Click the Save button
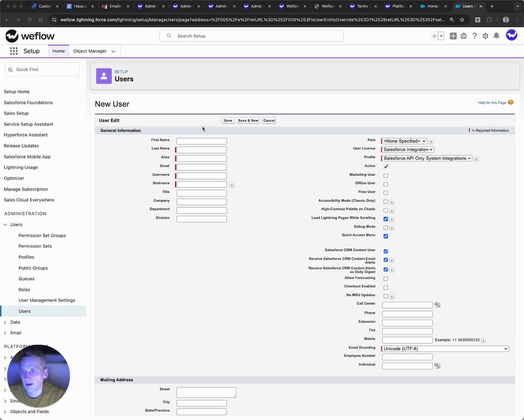The height and width of the screenshot is (420, 524). point(228,120)
